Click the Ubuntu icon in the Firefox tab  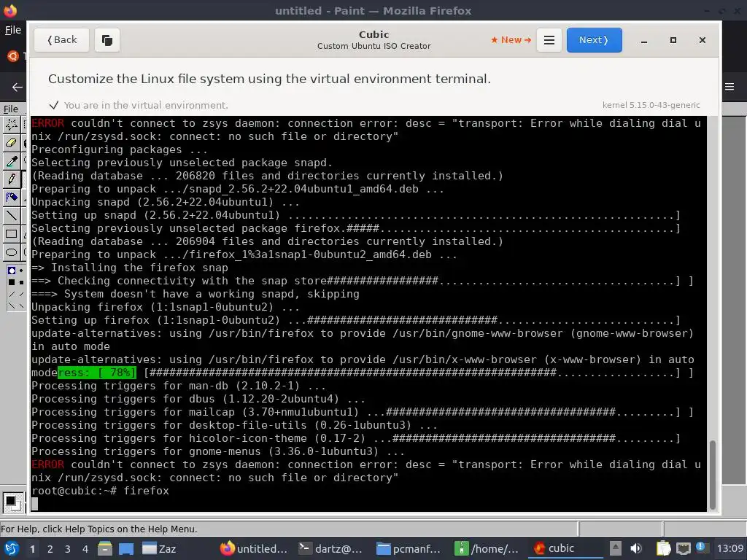[x=13, y=56]
